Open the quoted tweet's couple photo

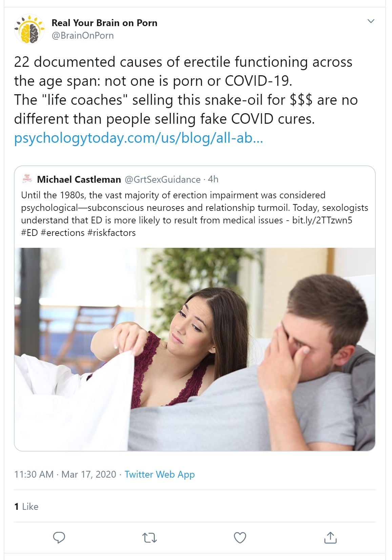[195, 349]
